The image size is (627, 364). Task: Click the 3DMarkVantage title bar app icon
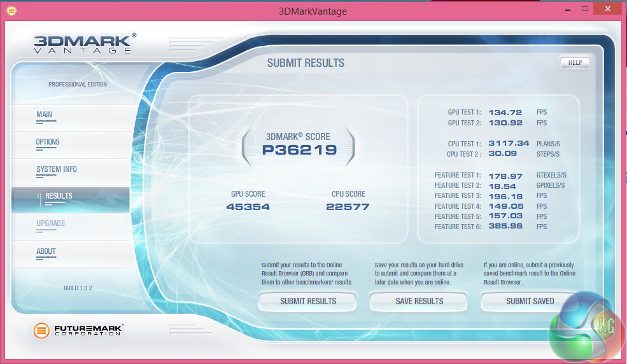tap(11, 11)
